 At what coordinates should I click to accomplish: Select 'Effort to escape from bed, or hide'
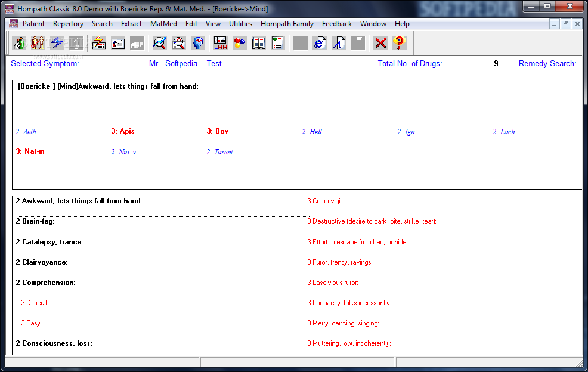click(357, 242)
